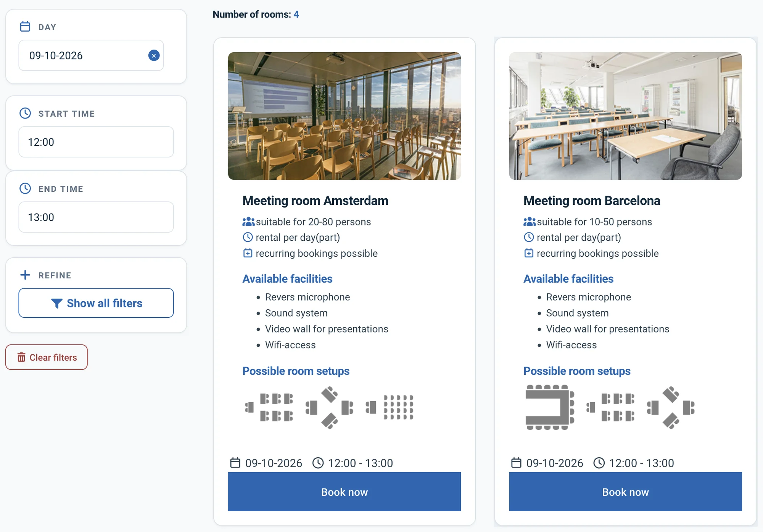Click rental clock icon in Amsterdam card
763x532 pixels.
point(248,237)
